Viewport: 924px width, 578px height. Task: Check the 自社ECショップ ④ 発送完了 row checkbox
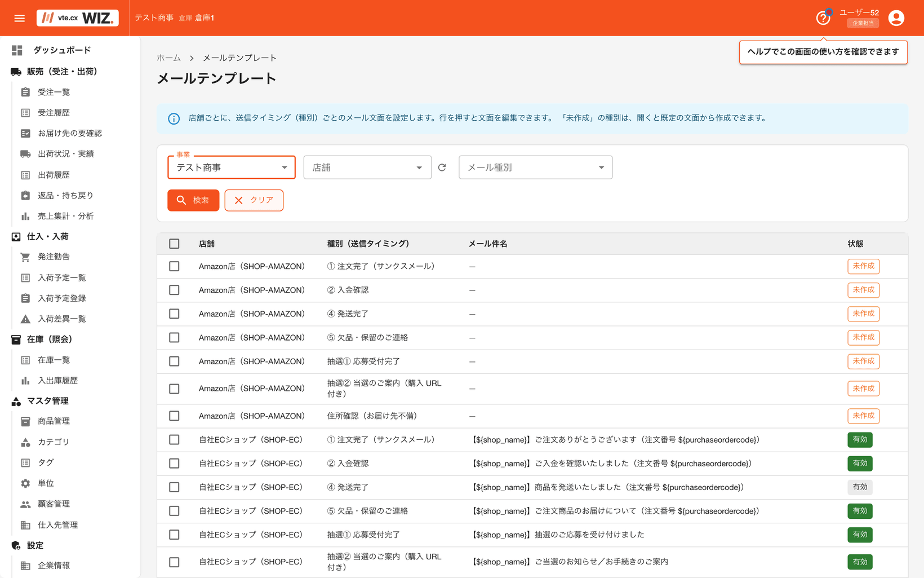174,487
